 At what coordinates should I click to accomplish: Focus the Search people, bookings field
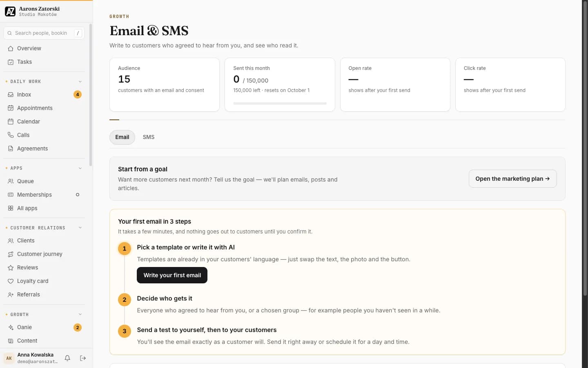[x=44, y=33]
